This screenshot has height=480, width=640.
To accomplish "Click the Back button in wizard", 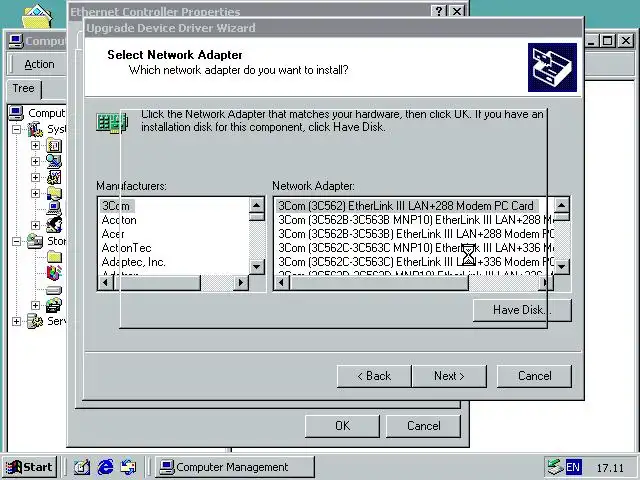I will [374, 376].
